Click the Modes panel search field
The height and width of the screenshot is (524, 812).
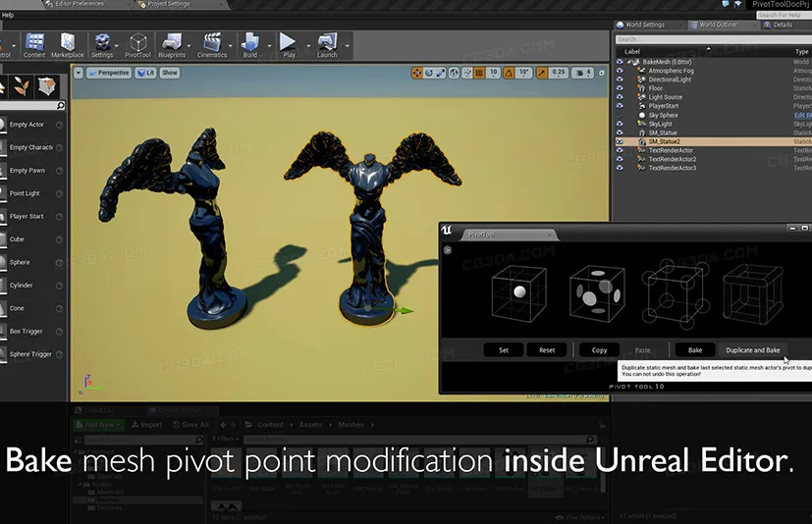[x=31, y=106]
